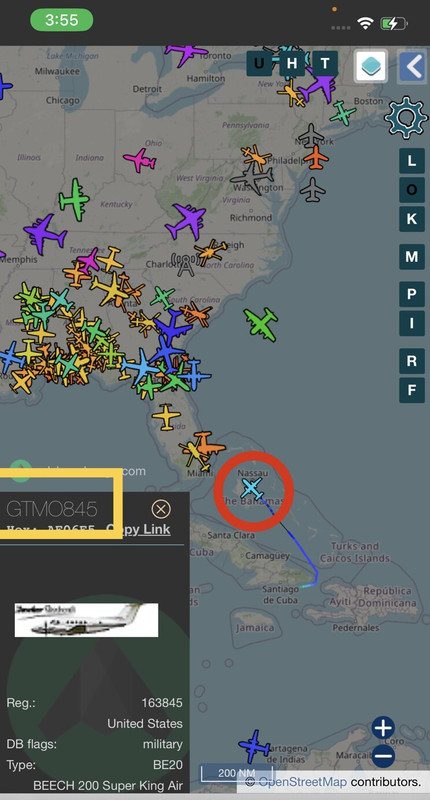The image size is (430, 800).
Task: Zoom out with the minus button
Action: pyautogui.click(x=383, y=756)
